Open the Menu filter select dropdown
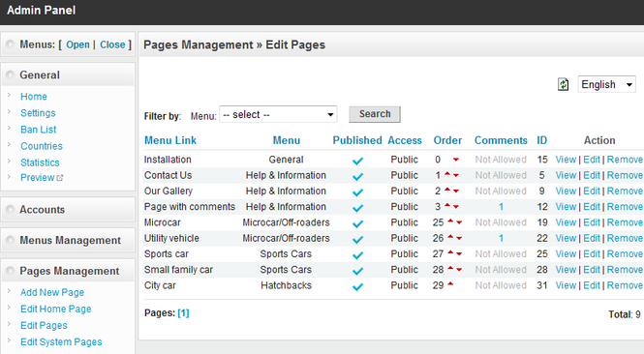 pos(278,114)
